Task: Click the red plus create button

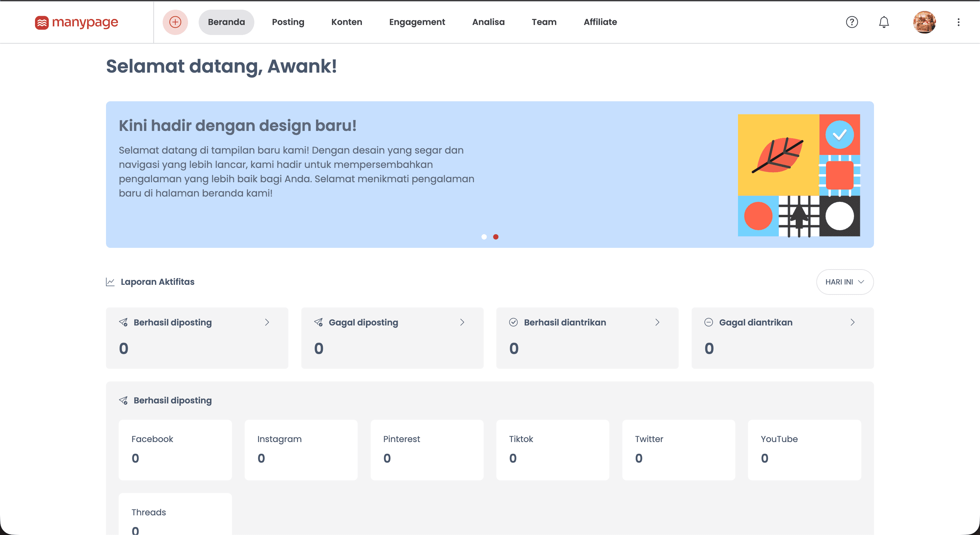Action: 175,22
